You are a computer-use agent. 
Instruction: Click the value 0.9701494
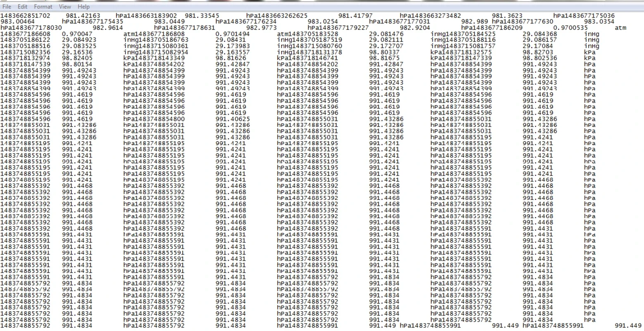[x=233, y=34]
